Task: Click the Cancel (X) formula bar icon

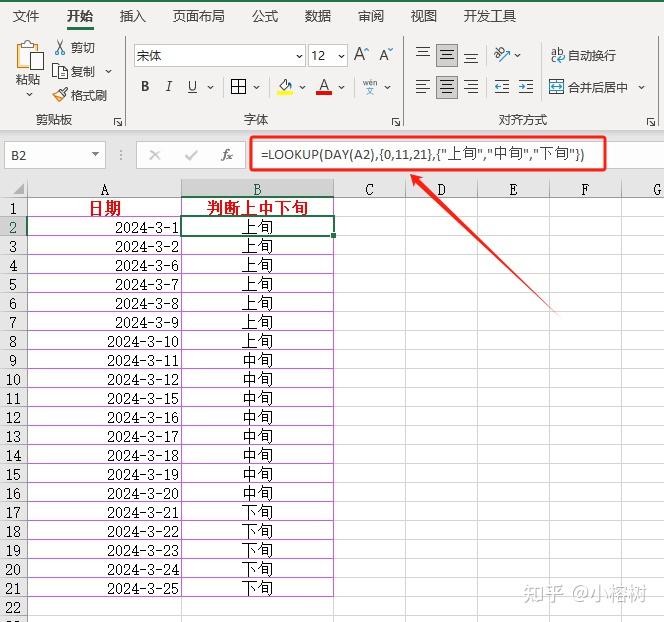Action: tap(155, 155)
